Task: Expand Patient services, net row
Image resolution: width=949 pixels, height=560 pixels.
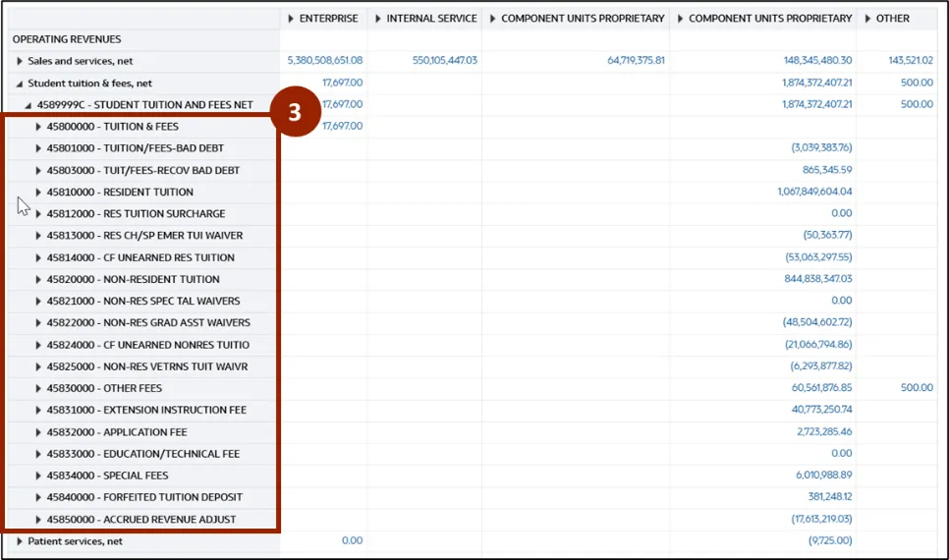Action: [x=20, y=541]
